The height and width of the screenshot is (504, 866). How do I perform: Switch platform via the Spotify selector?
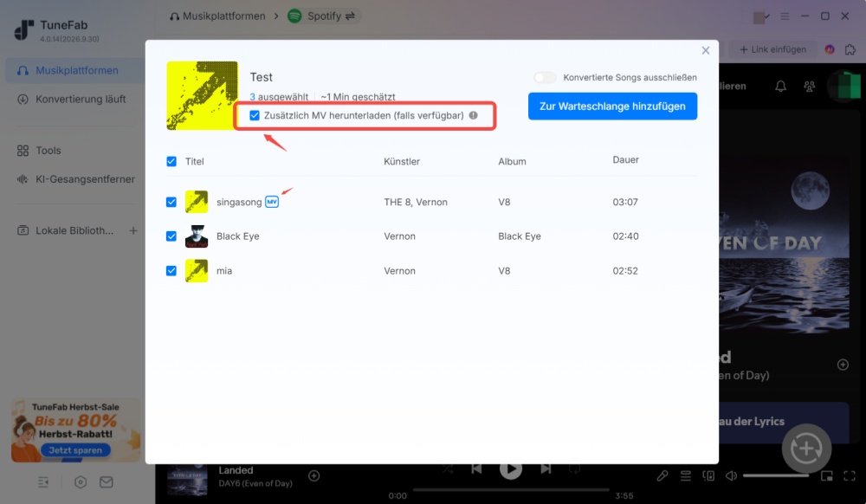(324, 16)
